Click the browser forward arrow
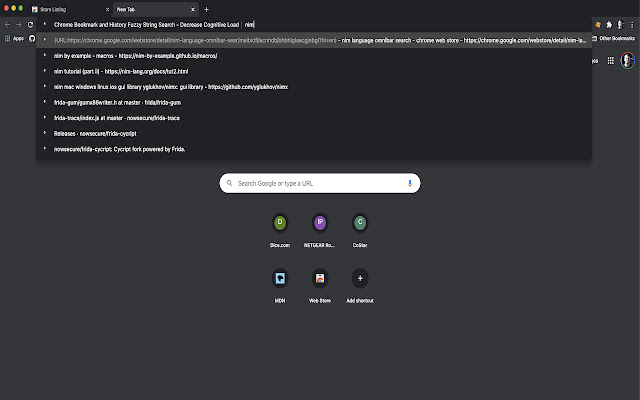Viewport: 640px width, 400px height. pyautogui.click(x=19, y=24)
